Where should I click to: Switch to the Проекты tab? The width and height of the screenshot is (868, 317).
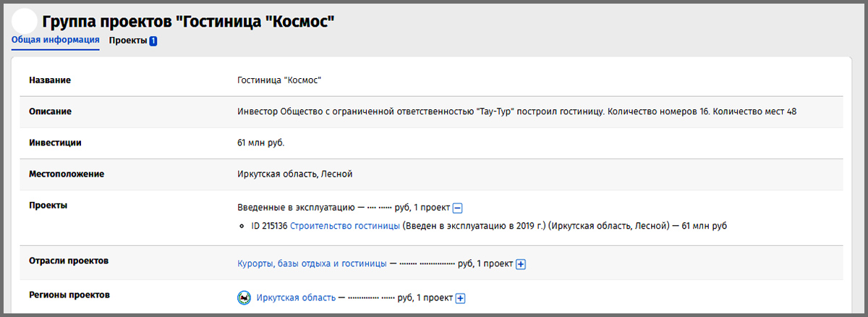128,41
